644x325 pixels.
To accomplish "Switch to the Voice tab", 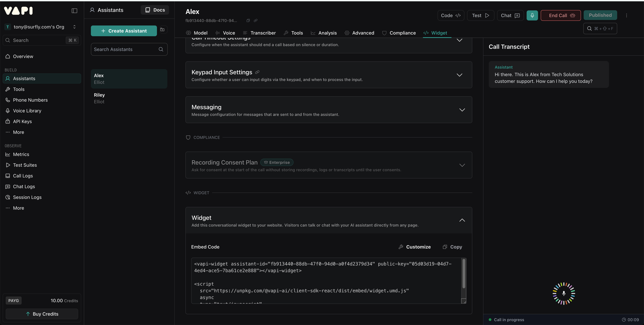I will (x=229, y=33).
